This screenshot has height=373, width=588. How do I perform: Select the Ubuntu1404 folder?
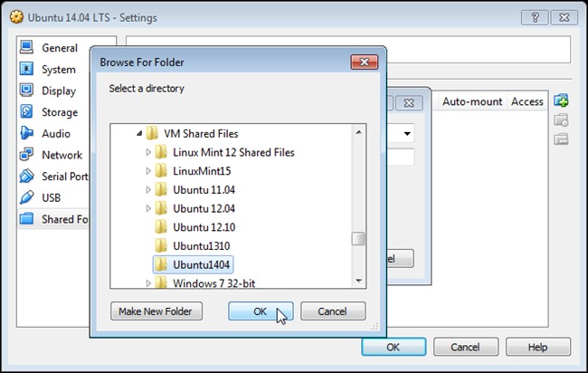click(x=193, y=265)
